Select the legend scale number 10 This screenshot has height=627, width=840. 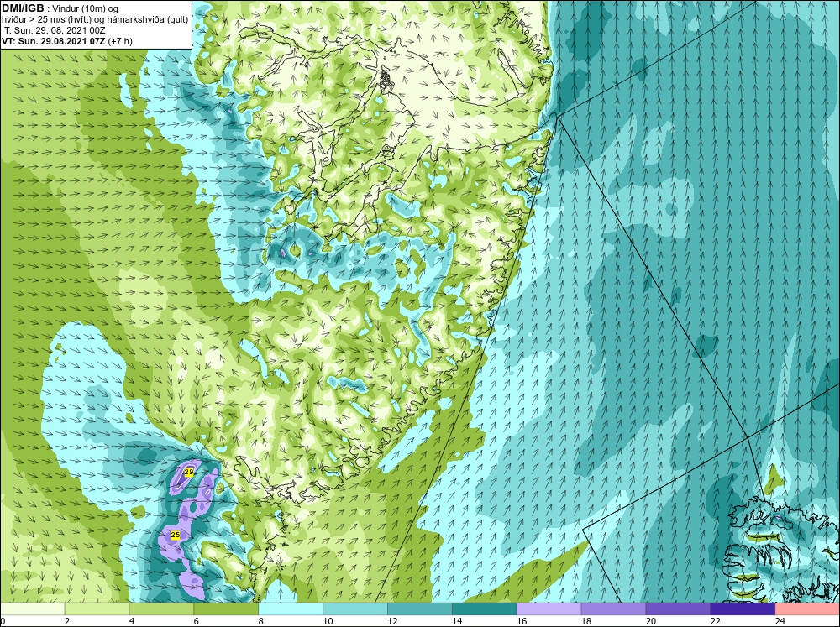tap(328, 621)
